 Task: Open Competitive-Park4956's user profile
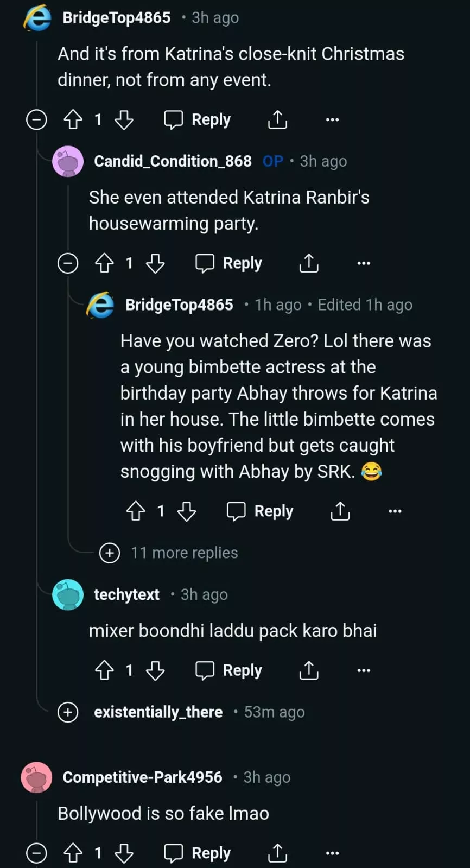click(142, 777)
